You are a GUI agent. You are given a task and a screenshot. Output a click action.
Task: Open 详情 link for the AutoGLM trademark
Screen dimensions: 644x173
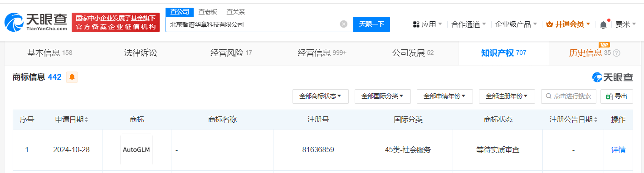[x=618, y=149]
